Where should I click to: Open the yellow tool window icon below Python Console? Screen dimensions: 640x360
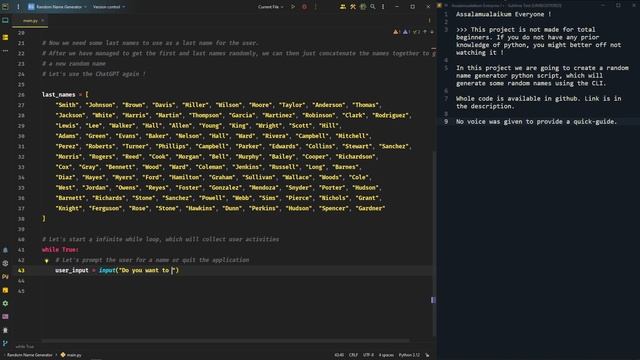[x=5, y=290]
